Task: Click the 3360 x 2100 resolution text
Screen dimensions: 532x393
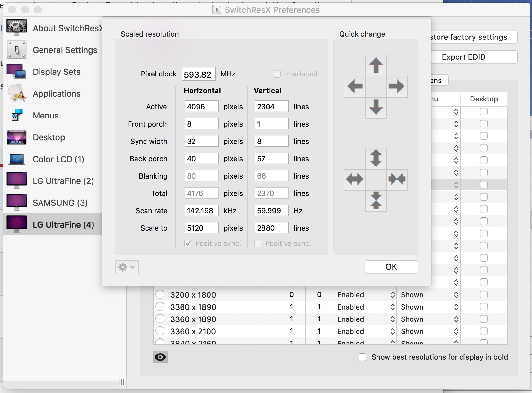Action: [193, 331]
